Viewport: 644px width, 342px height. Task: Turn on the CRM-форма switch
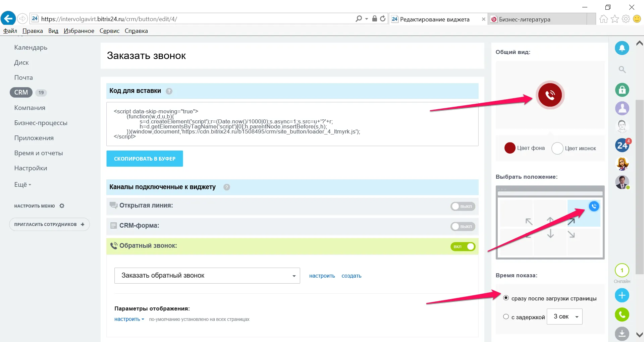462,226
